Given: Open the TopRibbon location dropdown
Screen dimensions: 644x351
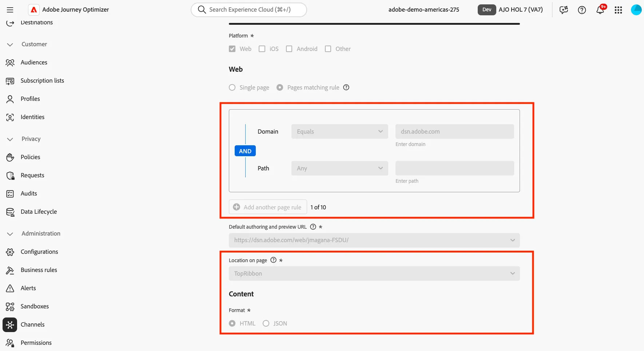Looking at the screenshot, I should coord(374,273).
